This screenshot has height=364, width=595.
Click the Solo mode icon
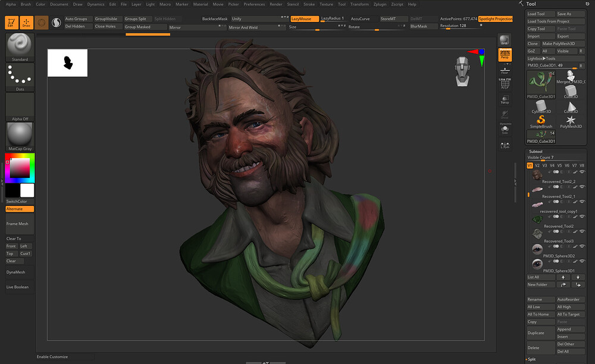505,130
